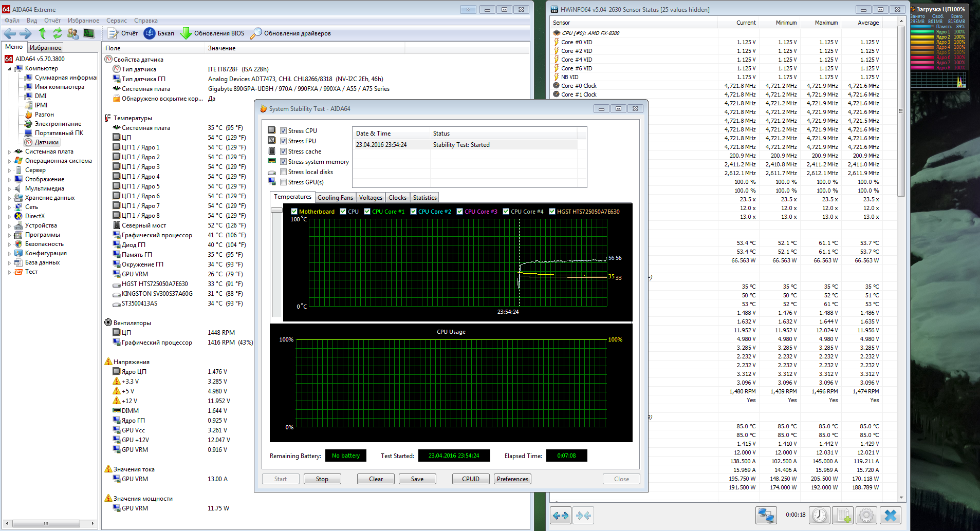Click HWiNFO expand columns arrows icon

tap(561, 515)
